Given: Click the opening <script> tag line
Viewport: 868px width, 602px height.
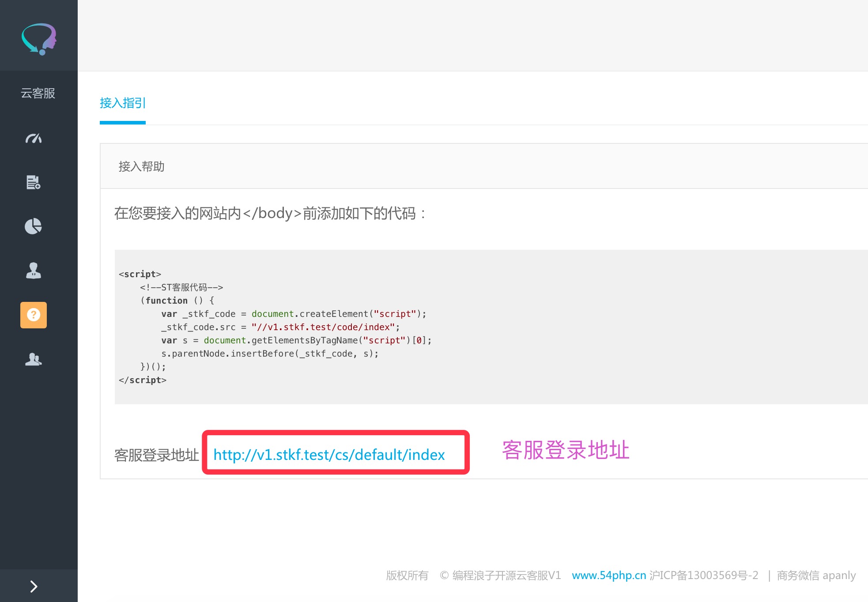Looking at the screenshot, I should [140, 274].
